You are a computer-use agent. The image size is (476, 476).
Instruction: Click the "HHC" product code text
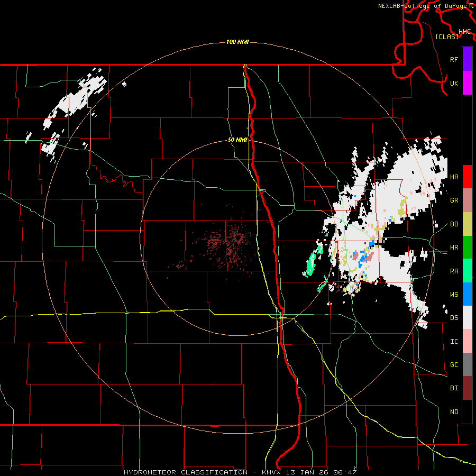click(465, 32)
